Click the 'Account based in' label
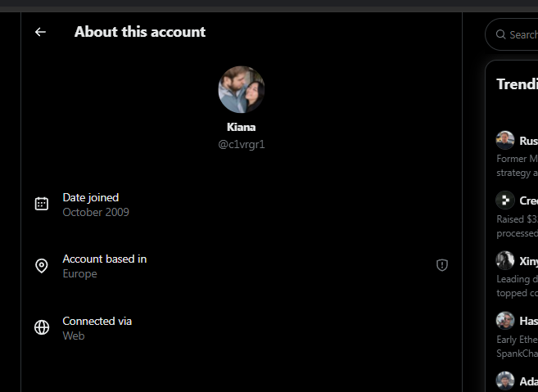The height and width of the screenshot is (392, 538). (105, 259)
